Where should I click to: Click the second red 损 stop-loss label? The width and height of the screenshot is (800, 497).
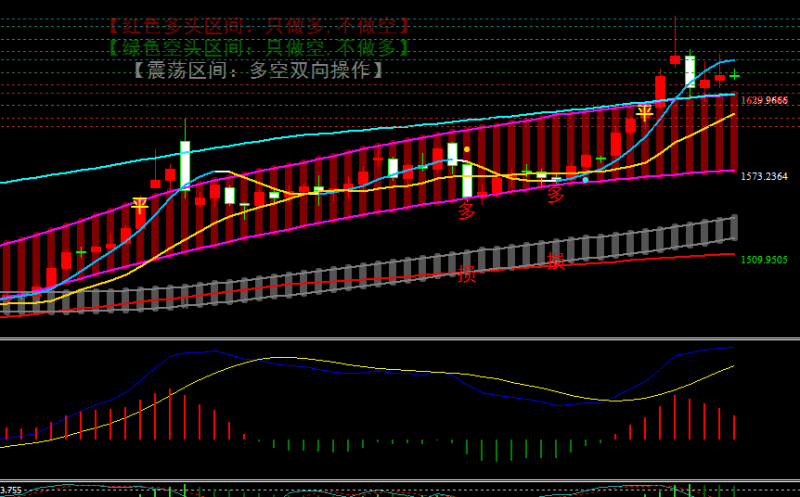[556, 261]
